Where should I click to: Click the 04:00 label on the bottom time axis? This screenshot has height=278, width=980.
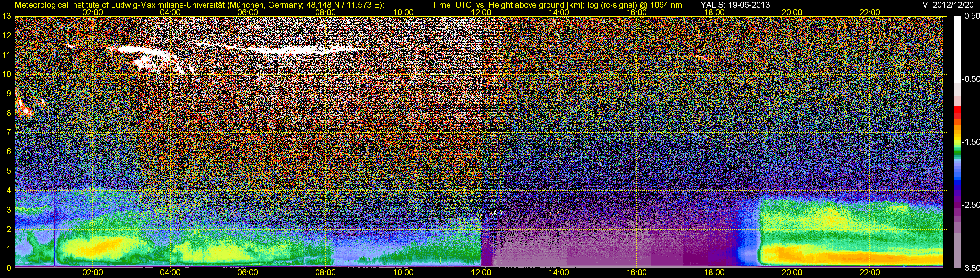click(171, 273)
